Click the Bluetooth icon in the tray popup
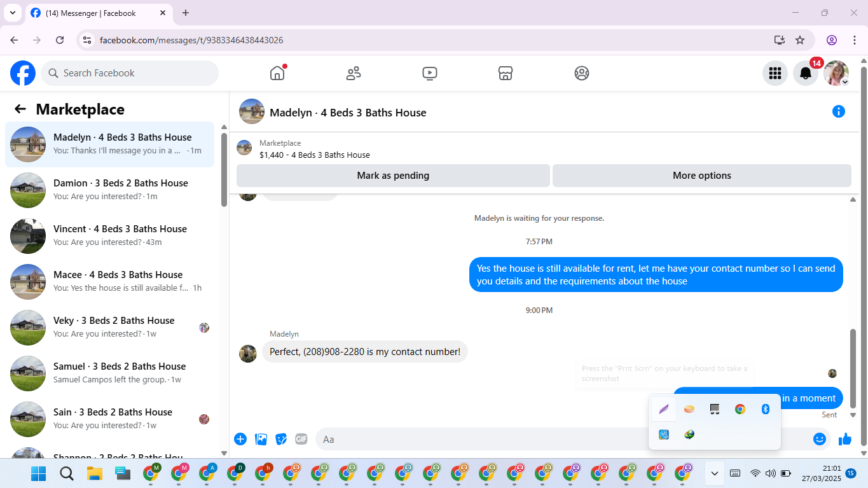The height and width of the screenshot is (488, 868). click(x=766, y=409)
